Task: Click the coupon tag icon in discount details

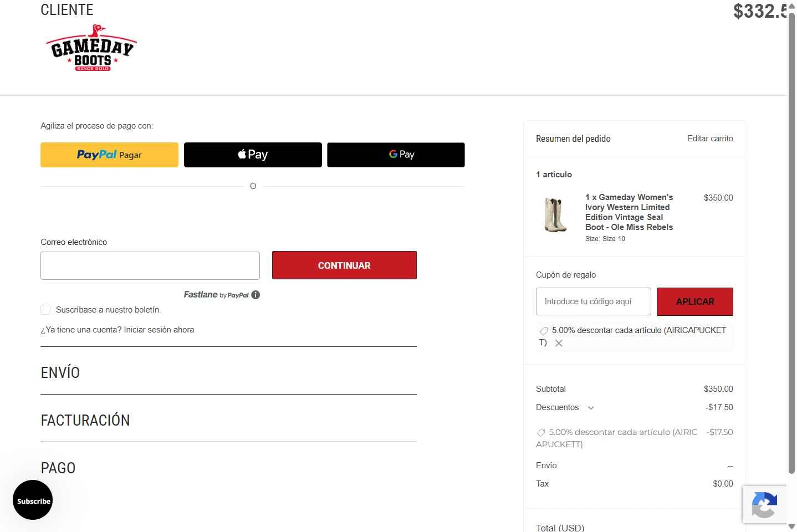Action: coord(541,432)
